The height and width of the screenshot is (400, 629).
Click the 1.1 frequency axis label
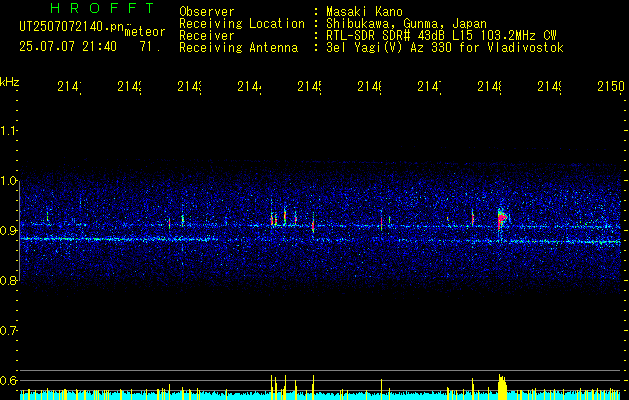pyautogui.click(x=8, y=131)
